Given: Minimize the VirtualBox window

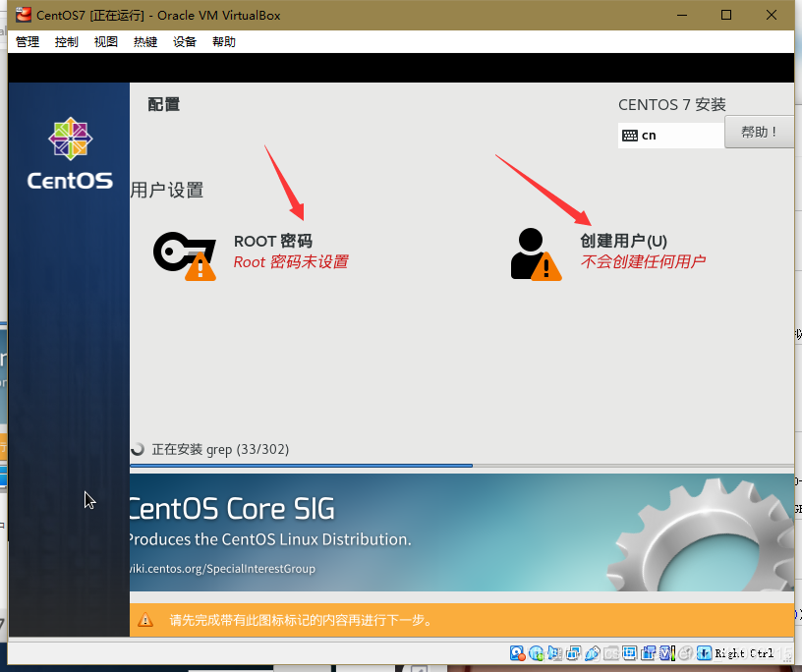Looking at the screenshot, I should tap(682, 15).
